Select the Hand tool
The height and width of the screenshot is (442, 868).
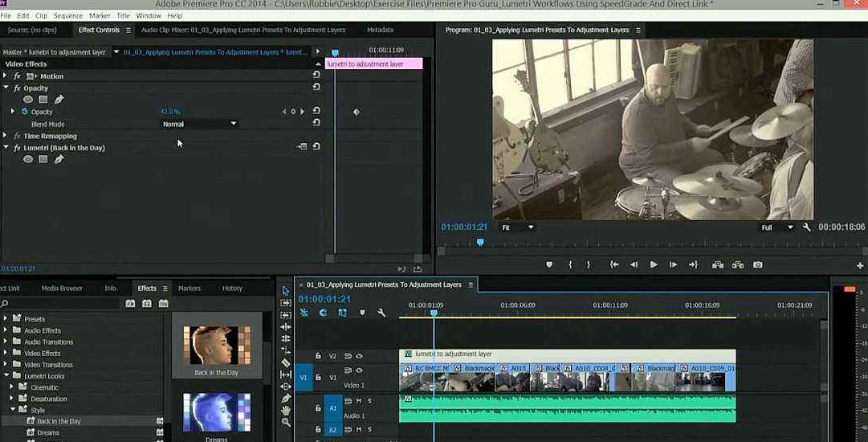pos(286,411)
